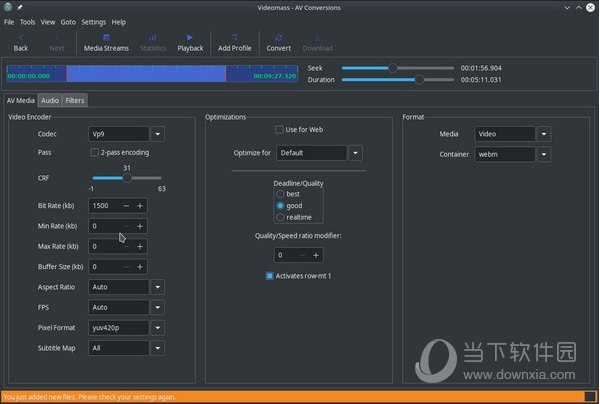Increase Quality/Speed ratio modifier value
Screen dimensions: 600x404
(316, 255)
